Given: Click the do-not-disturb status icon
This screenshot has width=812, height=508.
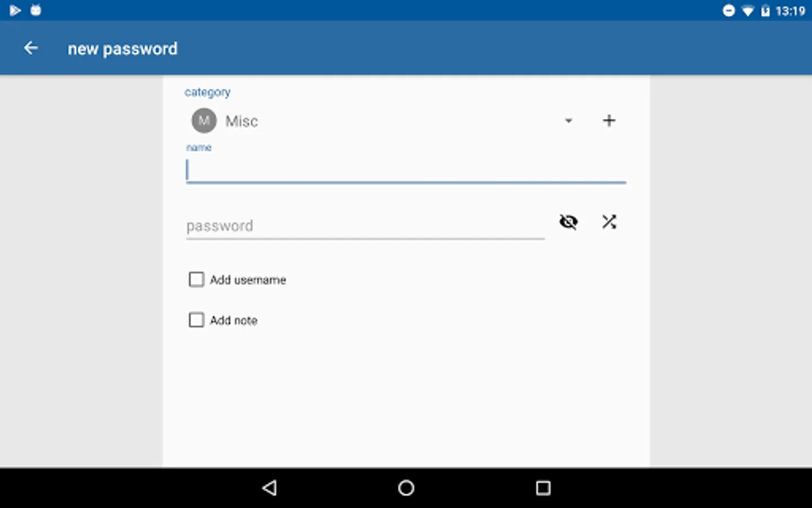Looking at the screenshot, I should click(x=729, y=10).
